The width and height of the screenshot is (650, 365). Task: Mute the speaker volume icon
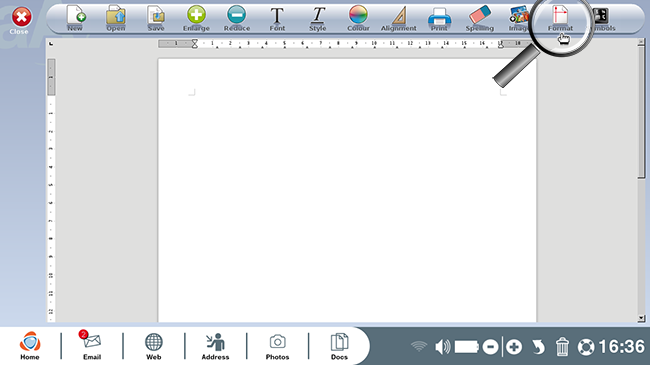(x=442, y=347)
